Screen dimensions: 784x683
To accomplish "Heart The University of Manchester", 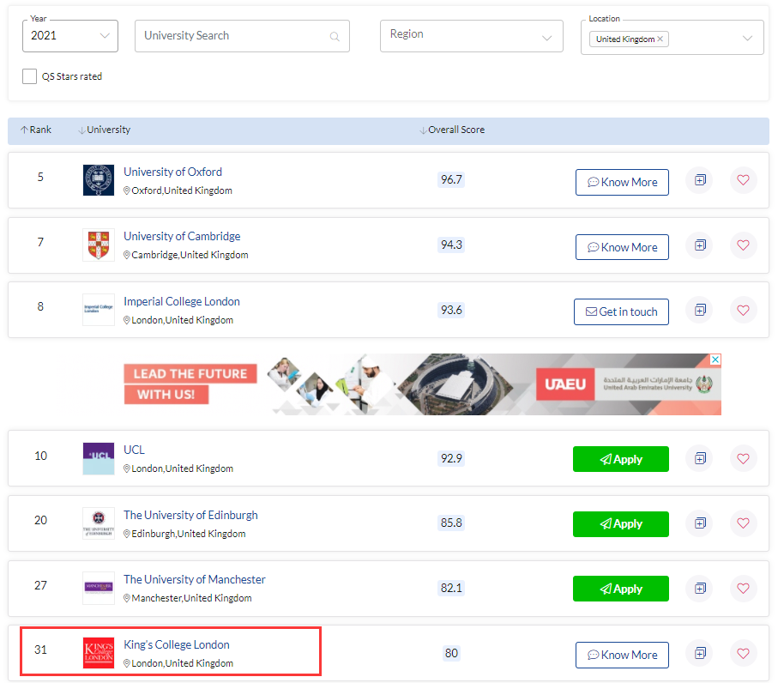I will tap(743, 589).
